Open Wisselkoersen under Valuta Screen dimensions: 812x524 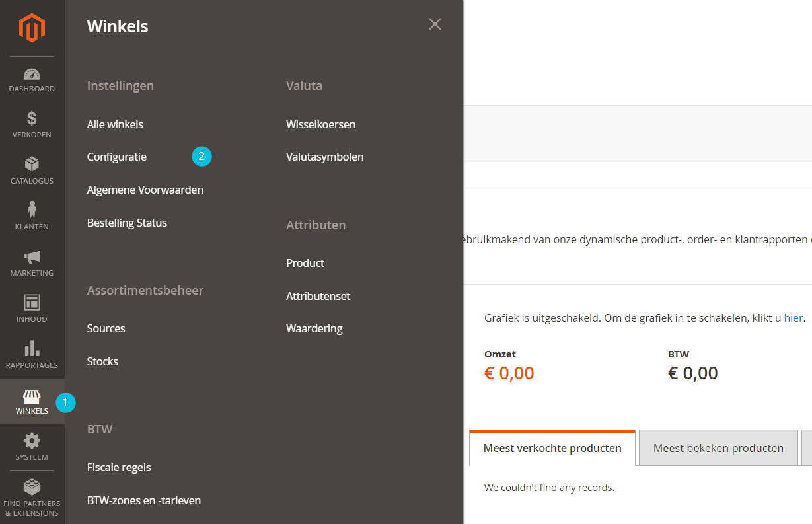(x=320, y=124)
